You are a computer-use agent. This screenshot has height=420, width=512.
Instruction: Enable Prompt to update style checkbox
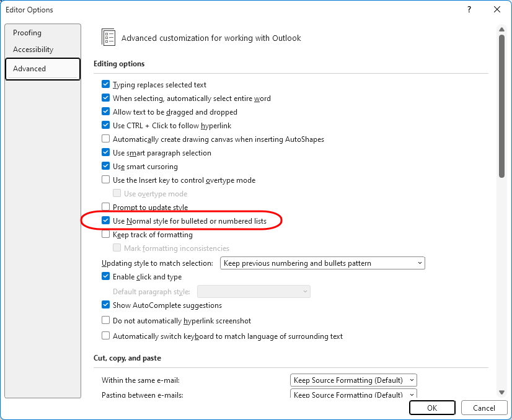[x=106, y=208]
